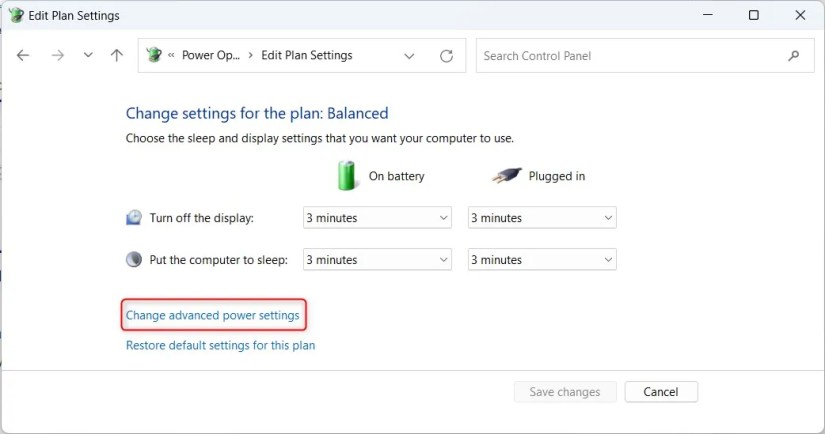Click the search magnifier icon
This screenshot has height=434, width=825.
pyautogui.click(x=793, y=56)
